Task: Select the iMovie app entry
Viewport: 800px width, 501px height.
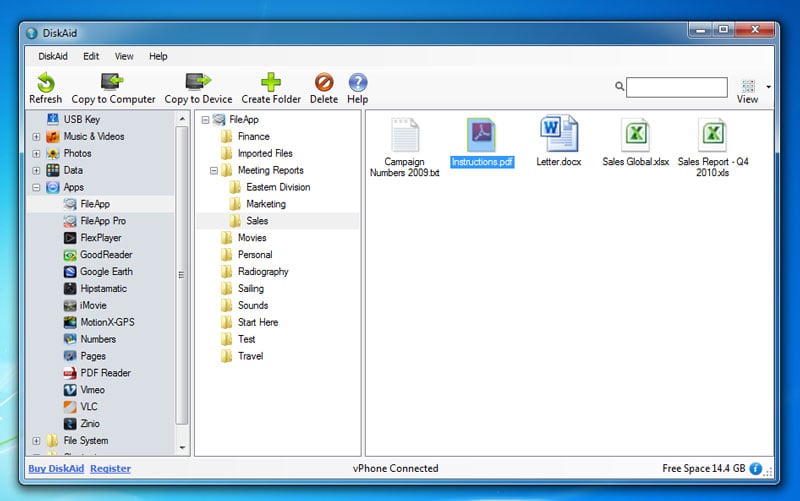Action: click(x=85, y=306)
